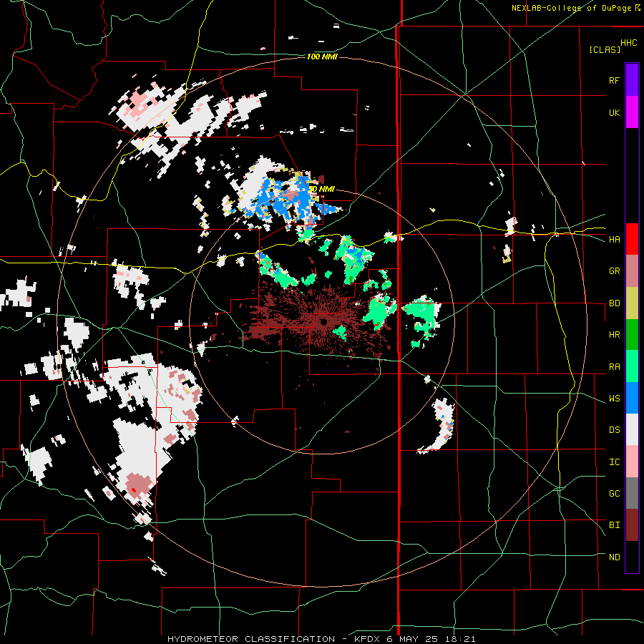Click the BI legend label
644x644 pixels.
(614, 525)
